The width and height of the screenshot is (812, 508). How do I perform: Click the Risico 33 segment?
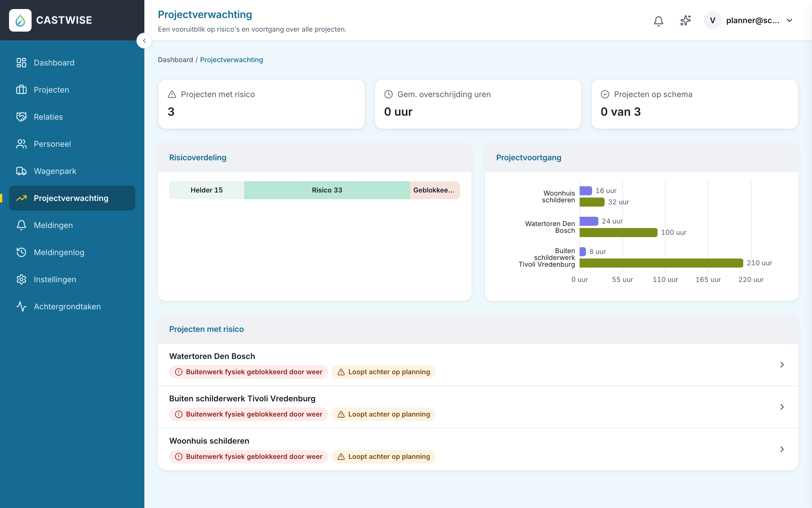coord(327,190)
